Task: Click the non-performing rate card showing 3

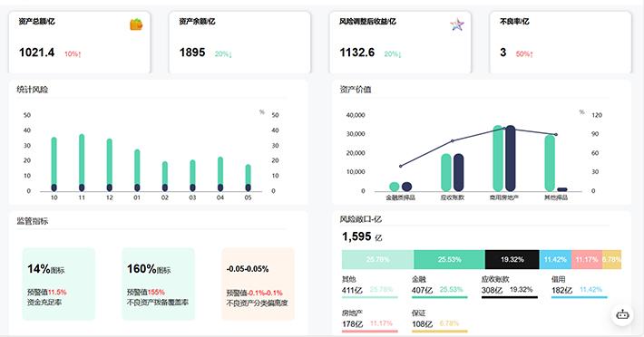Action: tap(561, 43)
